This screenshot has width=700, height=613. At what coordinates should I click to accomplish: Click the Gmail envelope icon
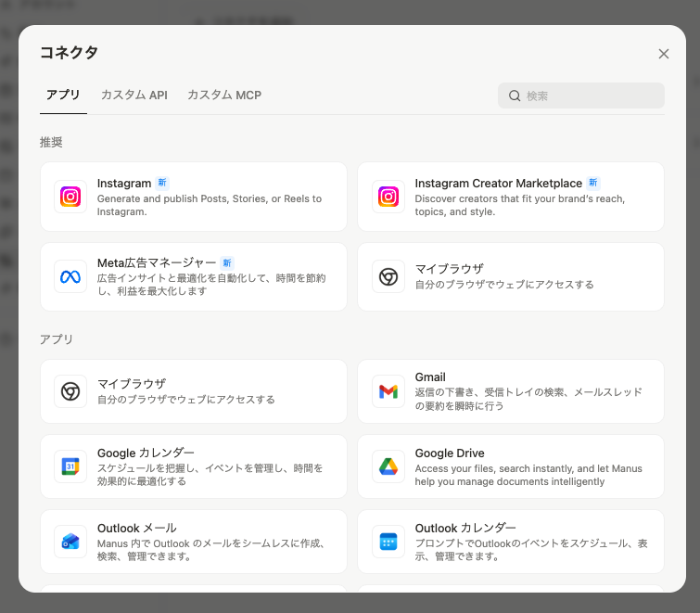click(388, 391)
